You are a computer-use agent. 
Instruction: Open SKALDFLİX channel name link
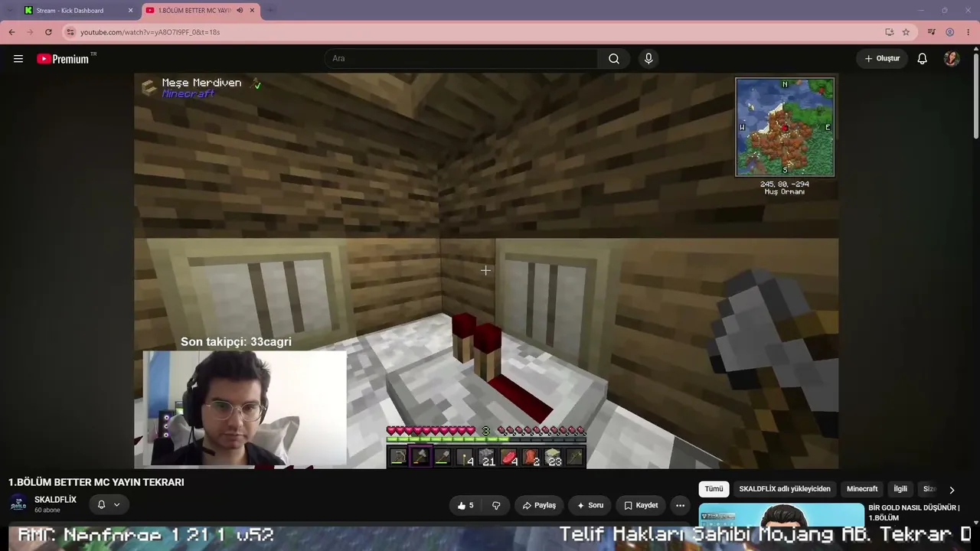[55, 500]
